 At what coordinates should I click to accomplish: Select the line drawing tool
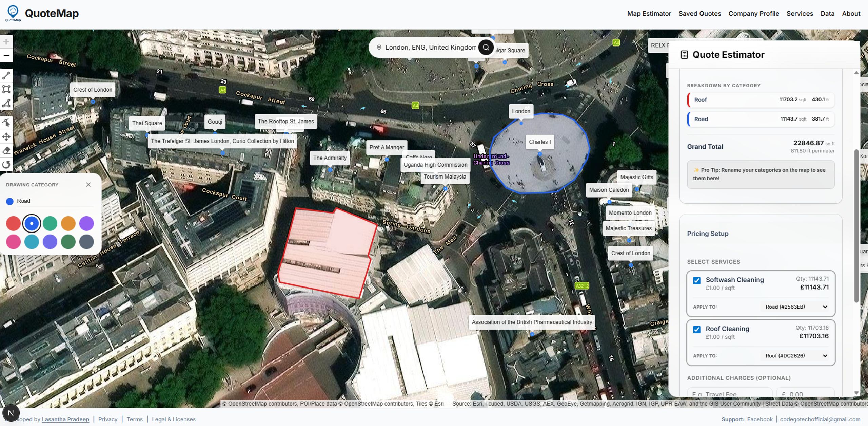[x=6, y=75]
